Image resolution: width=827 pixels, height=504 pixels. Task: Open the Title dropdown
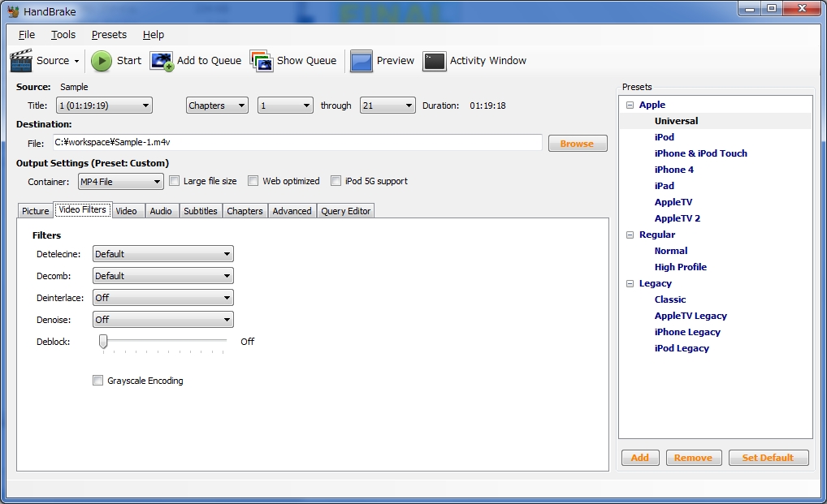[x=105, y=106]
